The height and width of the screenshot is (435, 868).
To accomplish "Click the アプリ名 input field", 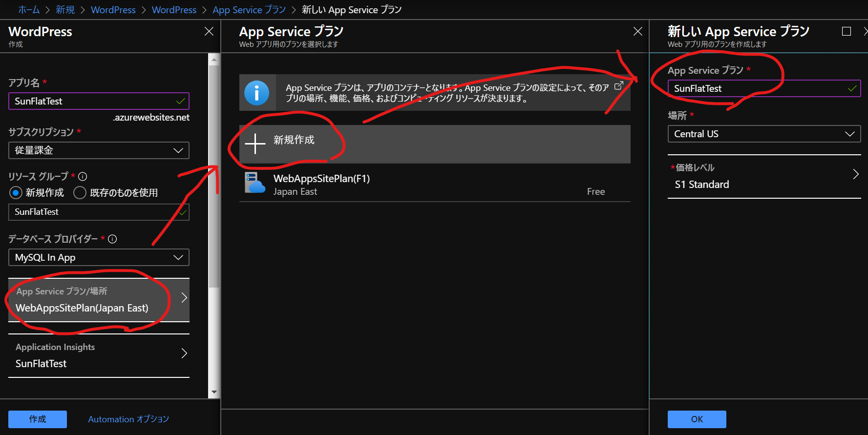I will coord(99,101).
